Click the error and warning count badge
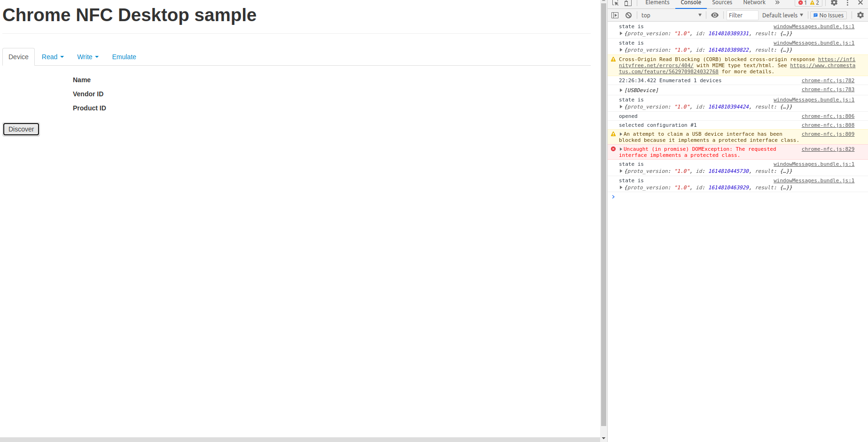The height and width of the screenshot is (442, 868). tap(808, 3)
